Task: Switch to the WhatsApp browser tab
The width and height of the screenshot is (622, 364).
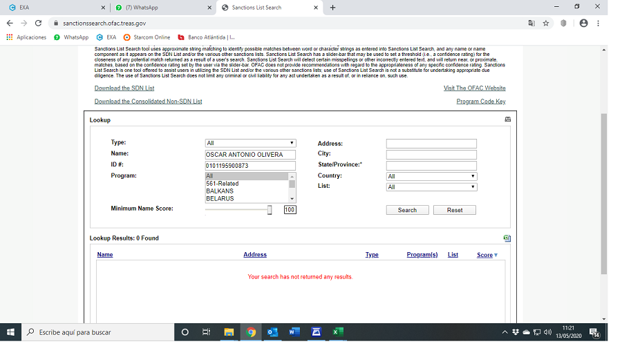Action: 160,8
